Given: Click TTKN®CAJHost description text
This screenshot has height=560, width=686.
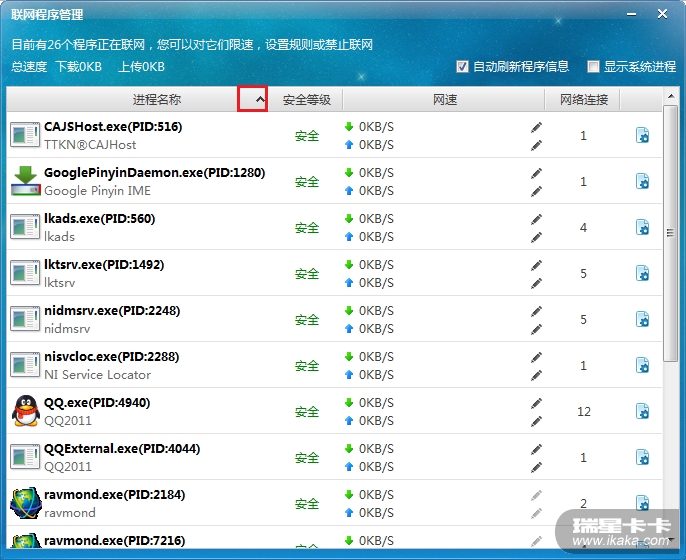Looking at the screenshot, I should (90, 145).
